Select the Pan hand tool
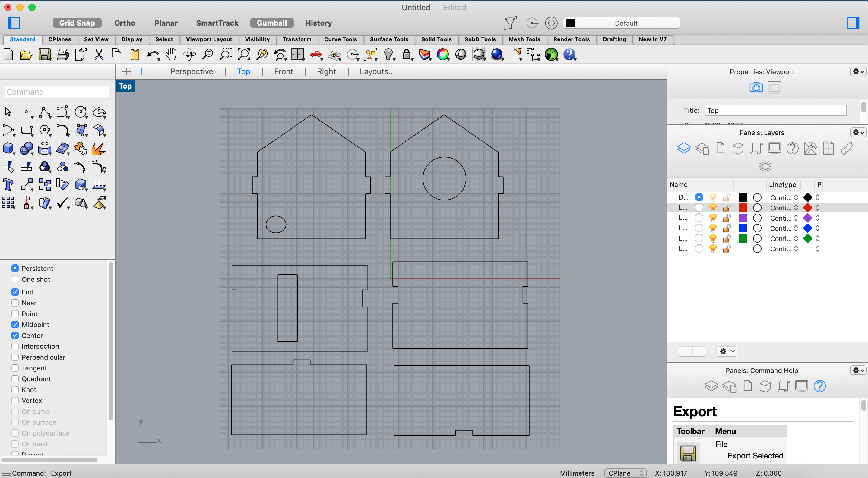 (x=171, y=55)
